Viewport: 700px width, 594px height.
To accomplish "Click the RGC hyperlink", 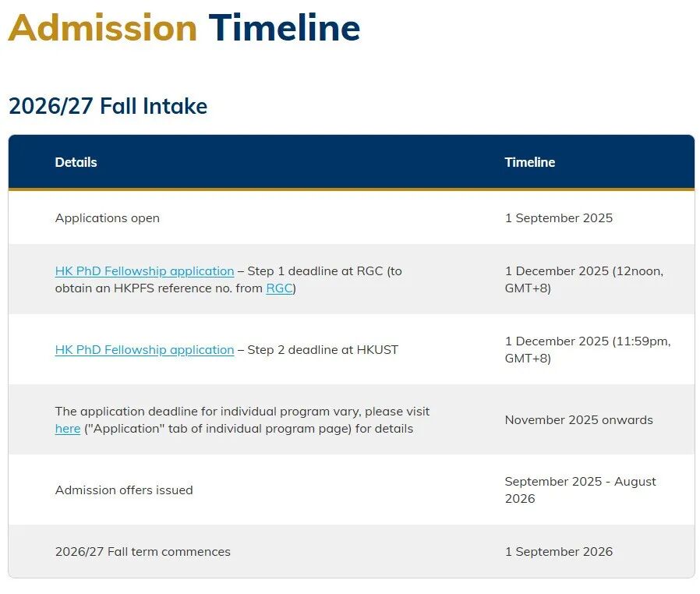I will 279,288.
